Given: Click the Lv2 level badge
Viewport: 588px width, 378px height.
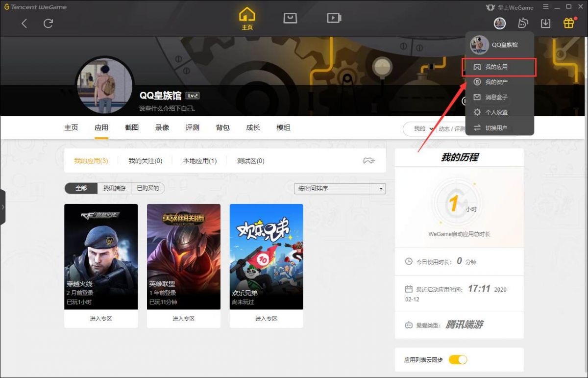Looking at the screenshot, I should [193, 96].
